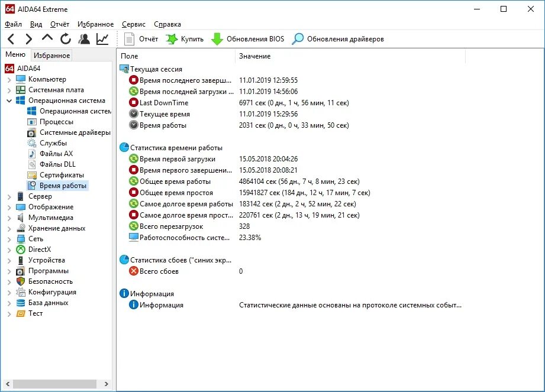Expand the Отображение tree node
This screenshot has width=545, height=392.
point(9,208)
